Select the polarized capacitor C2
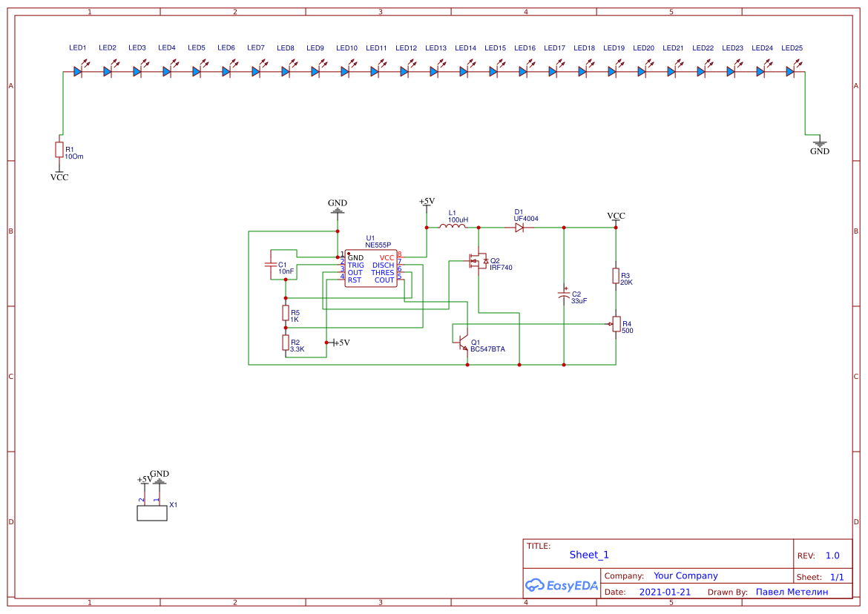This screenshot has height=614, width=868. point(564,294)
